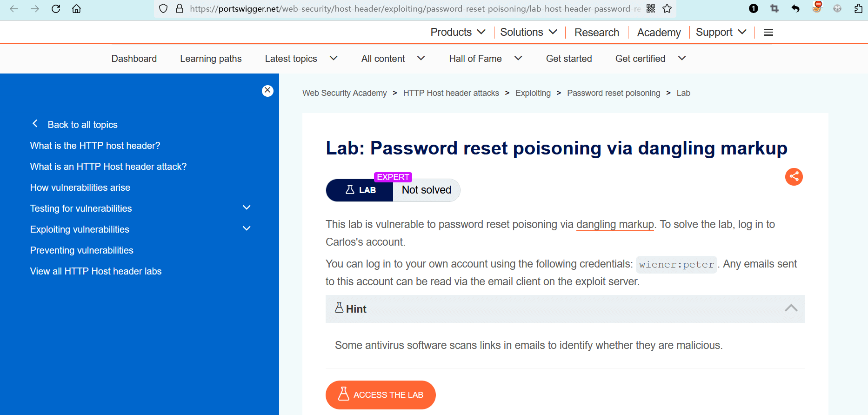
Task: Close the blue sidebar panel
Action: click(x=267, y=91)
